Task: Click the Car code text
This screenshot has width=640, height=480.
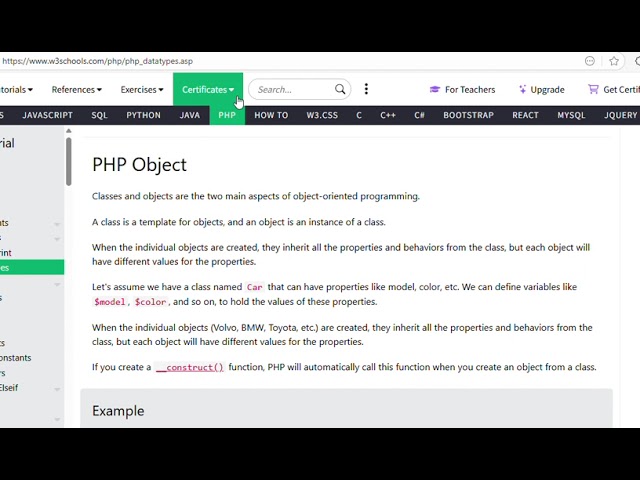Action: (x=254, y=287)
